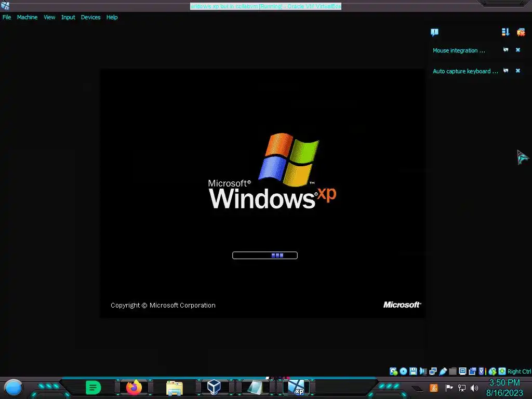The image size is (532, 399).
Task: Click the optical disc status icon
Action: coord(403,371)
